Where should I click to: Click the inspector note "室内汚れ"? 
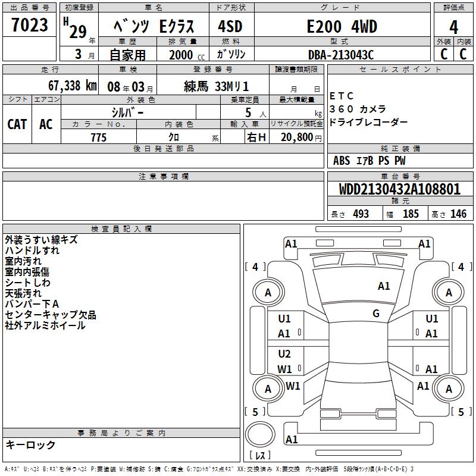click(x=23, y=261)
